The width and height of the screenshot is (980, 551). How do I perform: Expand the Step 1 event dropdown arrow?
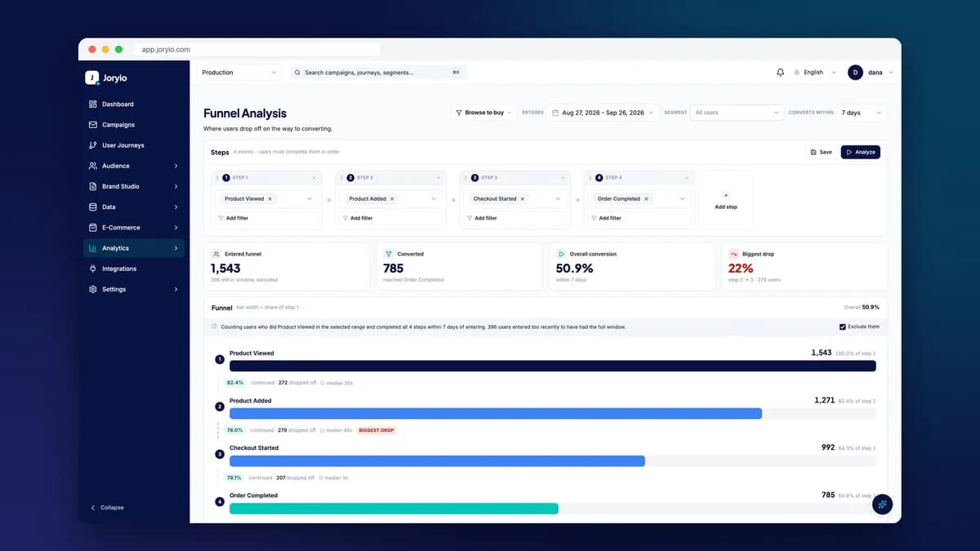click(310, 198)
